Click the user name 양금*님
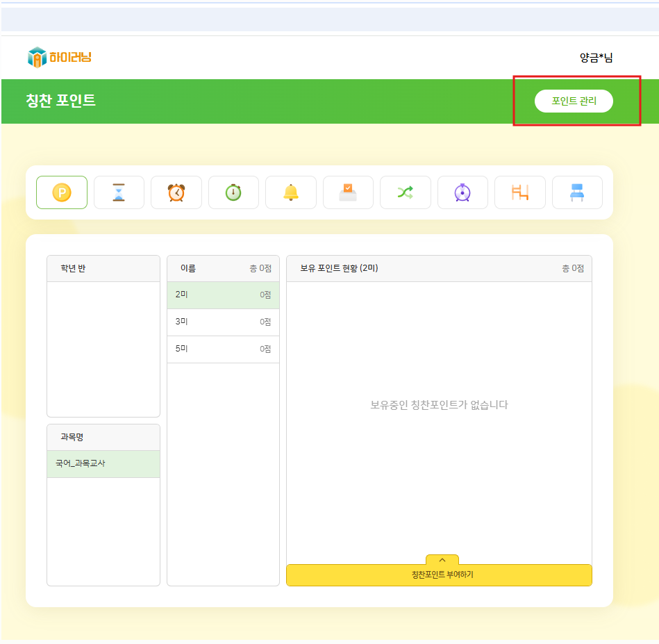 coord(596,58)
